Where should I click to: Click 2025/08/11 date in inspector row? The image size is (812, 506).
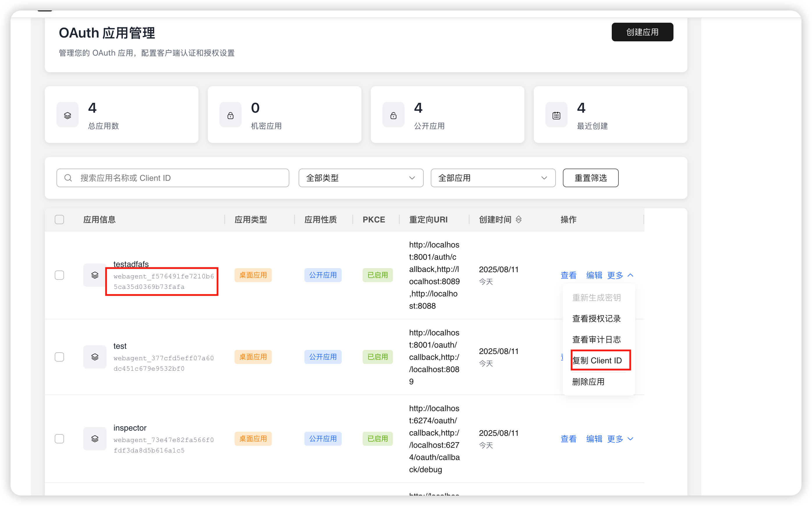(499, 433)
